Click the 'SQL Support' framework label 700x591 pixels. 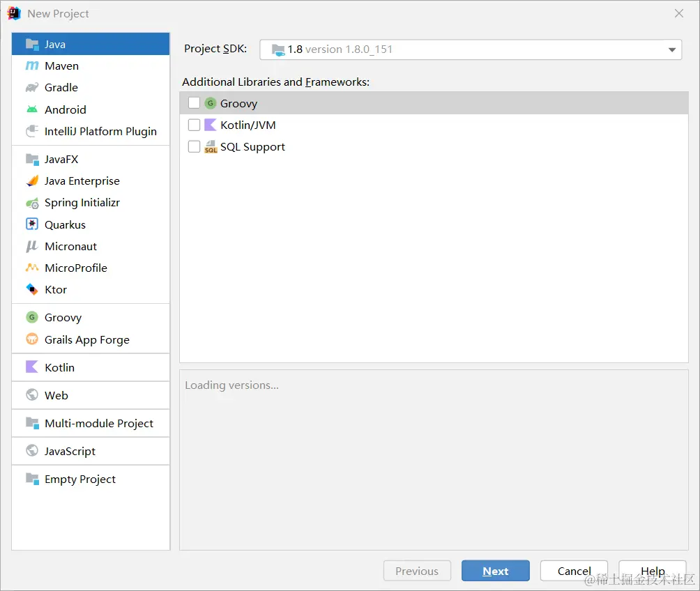[252, 147]
